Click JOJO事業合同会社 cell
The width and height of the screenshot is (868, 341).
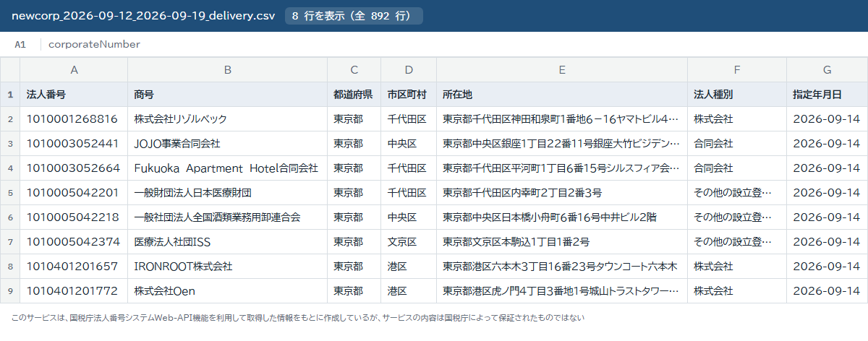tap(228, 144)
